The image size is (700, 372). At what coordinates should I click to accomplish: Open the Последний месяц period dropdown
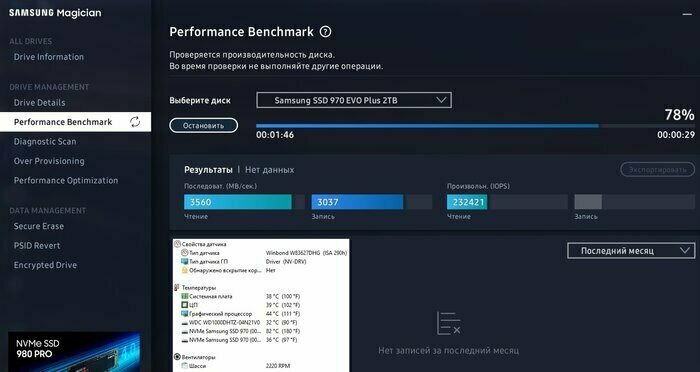pyautogui.click(x=631, y=251)
